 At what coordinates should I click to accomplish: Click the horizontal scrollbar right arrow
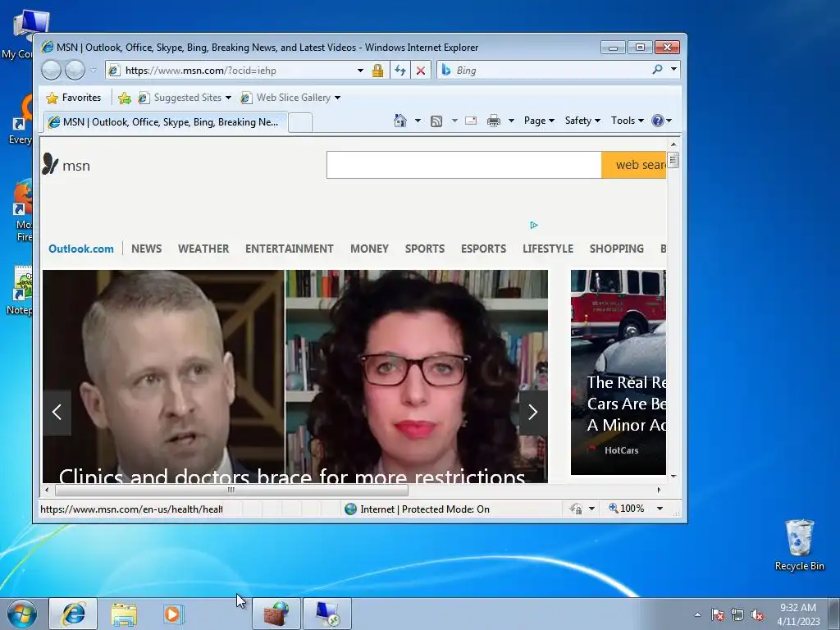(659, 490)
